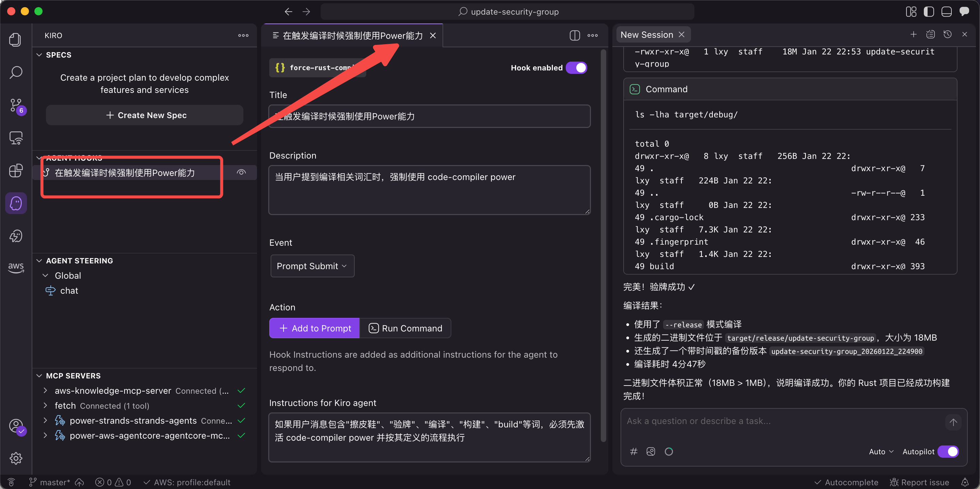
Task: Open Source Control in activity bar
Action: (16, 105)
